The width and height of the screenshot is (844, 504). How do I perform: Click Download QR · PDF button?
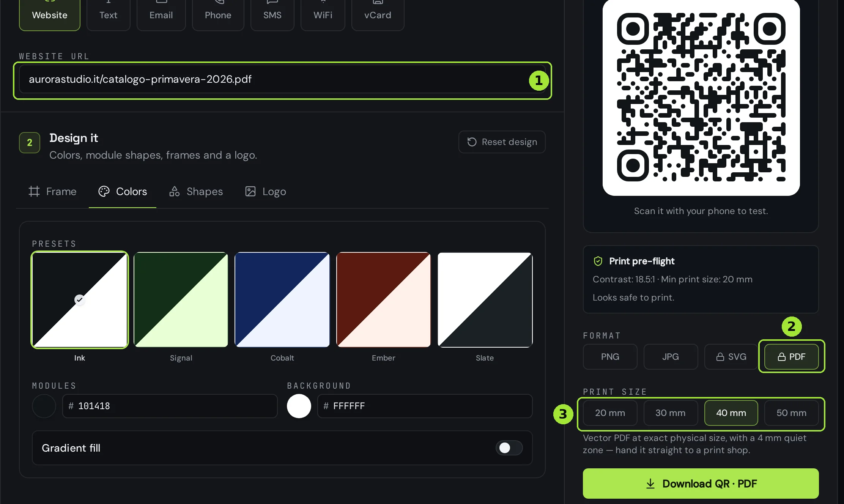pos(701,484)
